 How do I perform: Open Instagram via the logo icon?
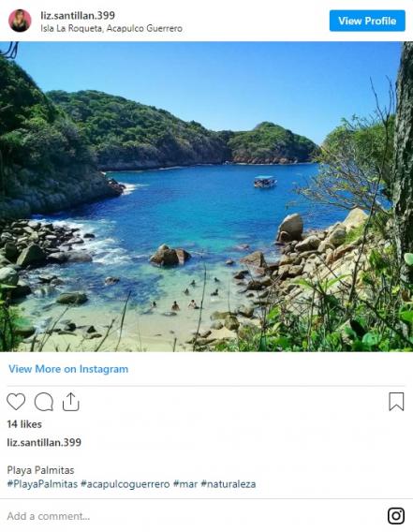tap(396, 516)
